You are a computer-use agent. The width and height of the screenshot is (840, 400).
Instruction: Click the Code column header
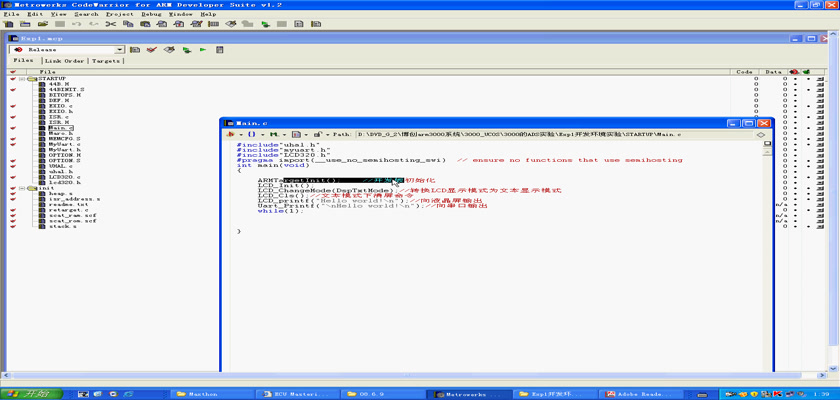point(745,71)
